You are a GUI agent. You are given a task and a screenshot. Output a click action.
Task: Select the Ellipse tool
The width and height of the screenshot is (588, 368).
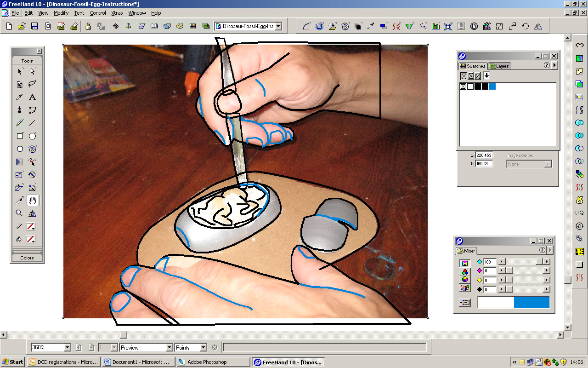(20, 149)
